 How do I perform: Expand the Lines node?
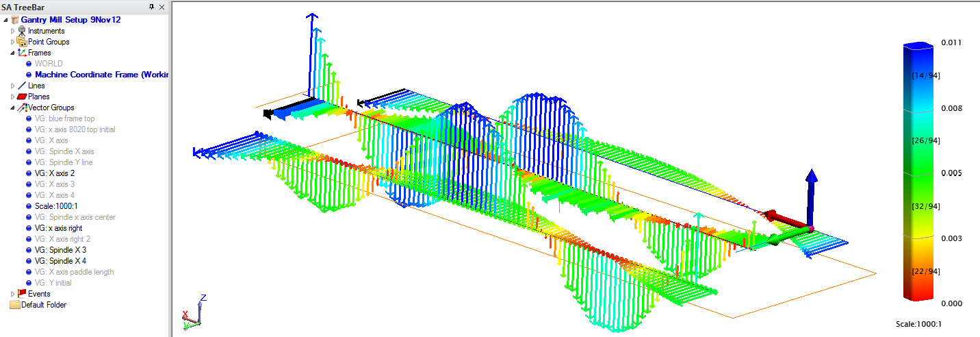[x=13, y=86]
